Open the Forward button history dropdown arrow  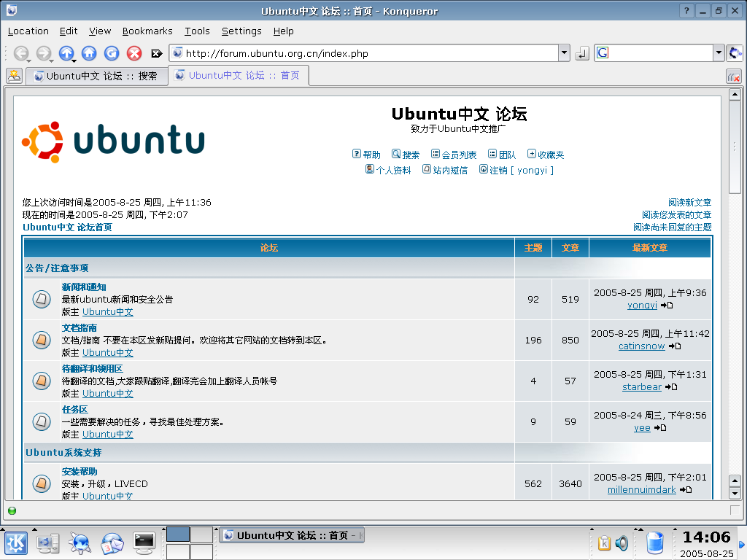coord(52,61)
